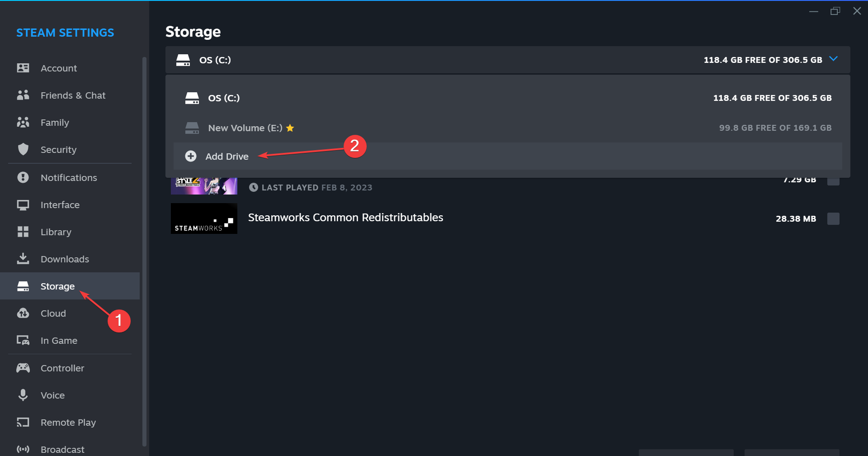Click the Notifications alert icon
This screenshot has width=868, height=456.
[23, 177]
